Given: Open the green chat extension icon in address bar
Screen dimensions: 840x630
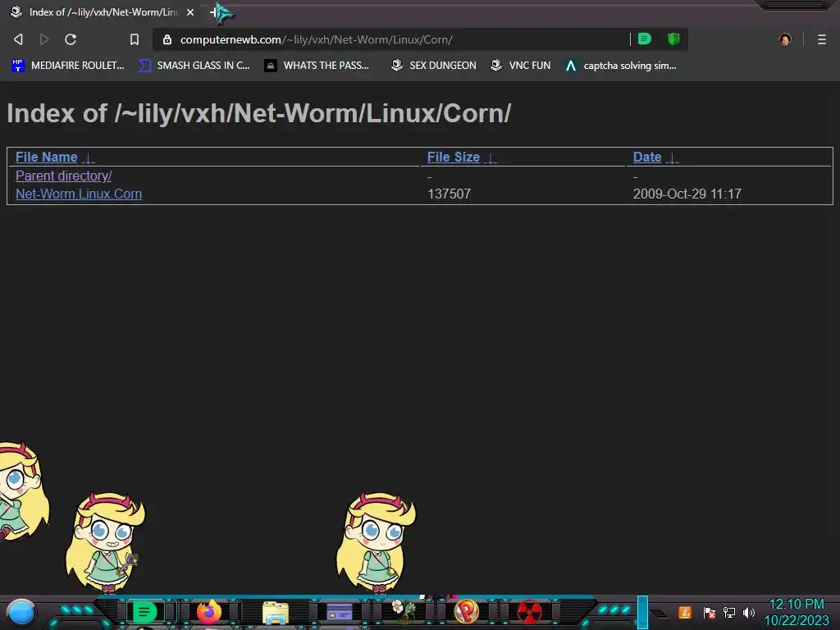Looking at the screenshot, I should click(645, 39).
